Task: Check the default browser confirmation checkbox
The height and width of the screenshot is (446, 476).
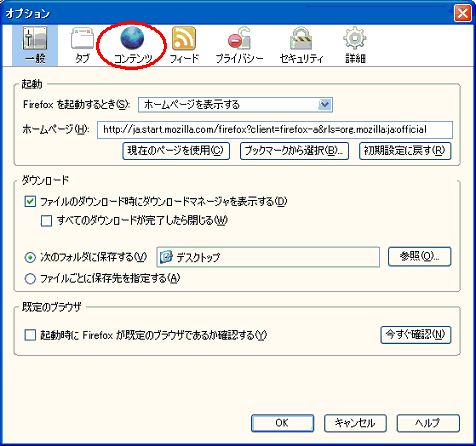Action: click(30, 335)
